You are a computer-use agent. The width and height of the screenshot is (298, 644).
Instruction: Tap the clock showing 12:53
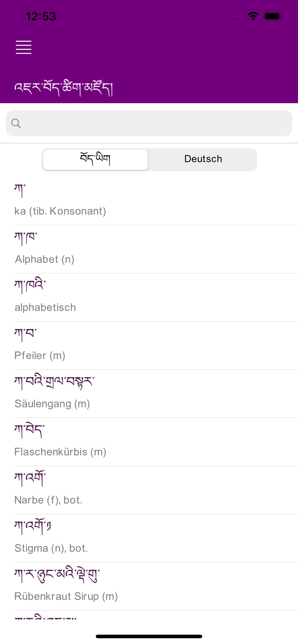coord(41,17)
